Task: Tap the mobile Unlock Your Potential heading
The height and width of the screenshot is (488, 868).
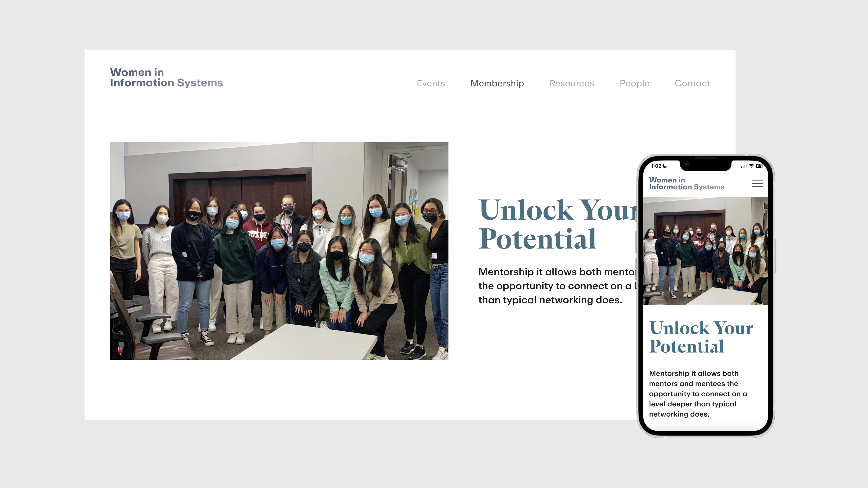Action: 701,337
